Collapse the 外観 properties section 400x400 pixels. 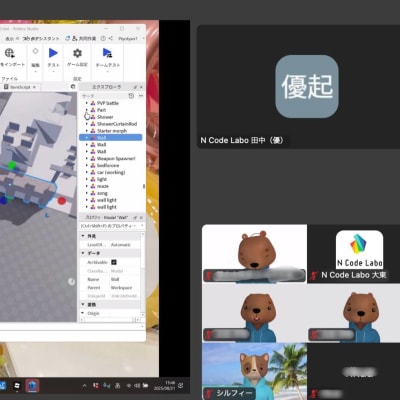pos(83,236)
